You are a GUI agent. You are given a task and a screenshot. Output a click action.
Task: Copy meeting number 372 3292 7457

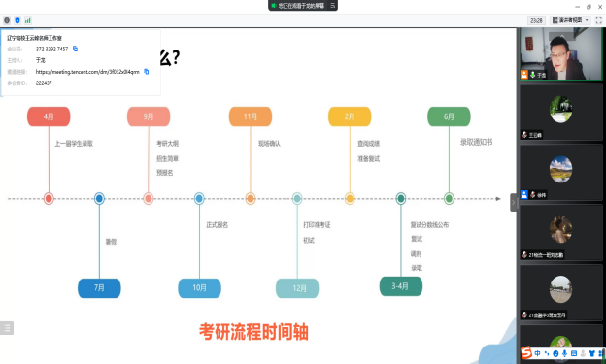76,49
